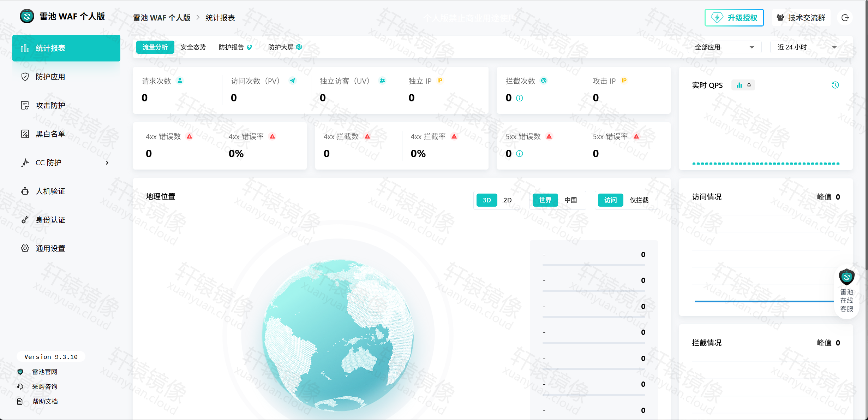Click the info icon beside 5xx 错误数 value
868x420 pixels.
pos(520,154)
